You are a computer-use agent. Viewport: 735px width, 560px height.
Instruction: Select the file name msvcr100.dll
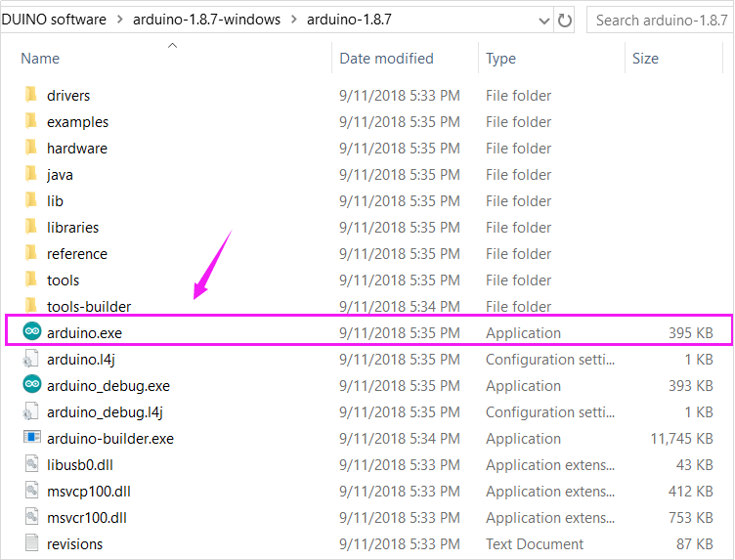pos(87,518)
